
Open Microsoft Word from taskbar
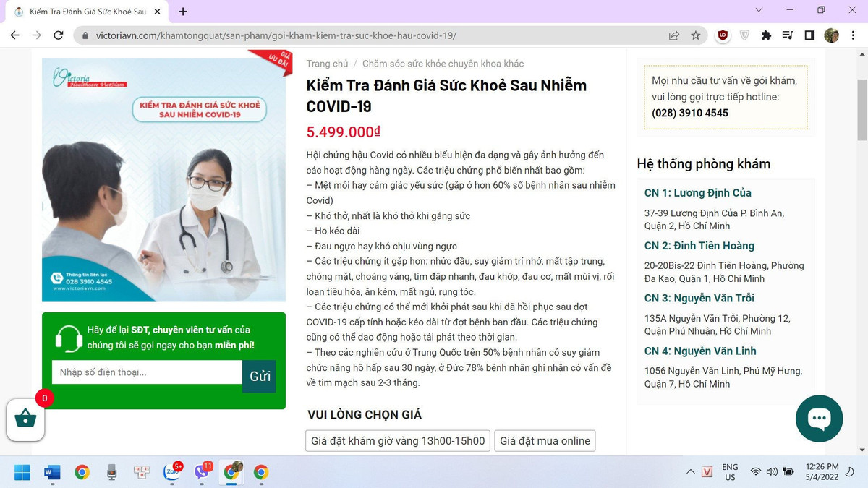(x=52, y=473)
